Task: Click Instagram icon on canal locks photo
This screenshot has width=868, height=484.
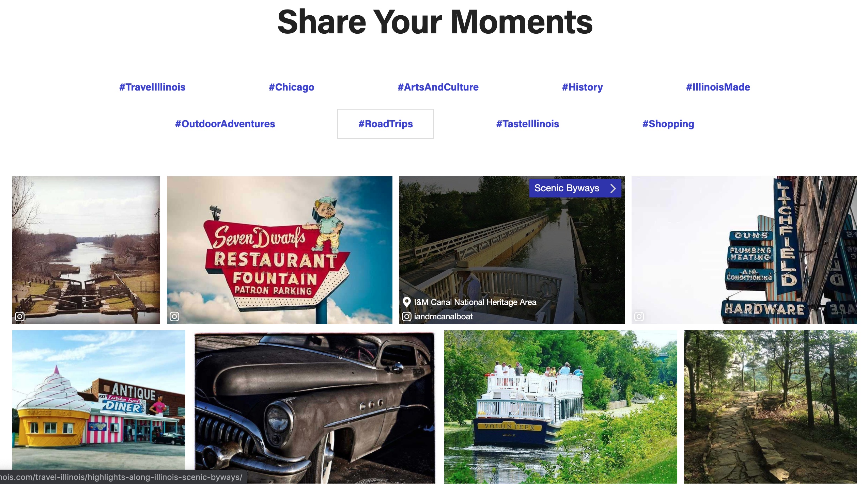Action: click(x=20, y=317)
